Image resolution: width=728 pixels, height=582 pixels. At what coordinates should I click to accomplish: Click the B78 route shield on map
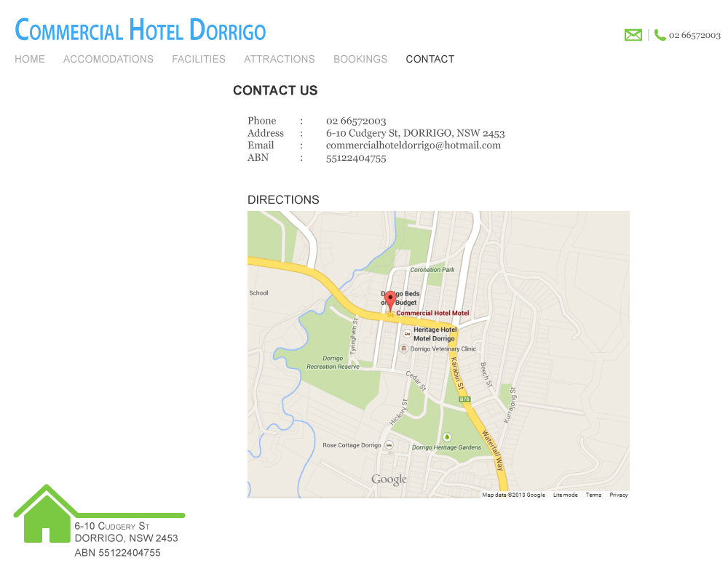coord(464,399)
